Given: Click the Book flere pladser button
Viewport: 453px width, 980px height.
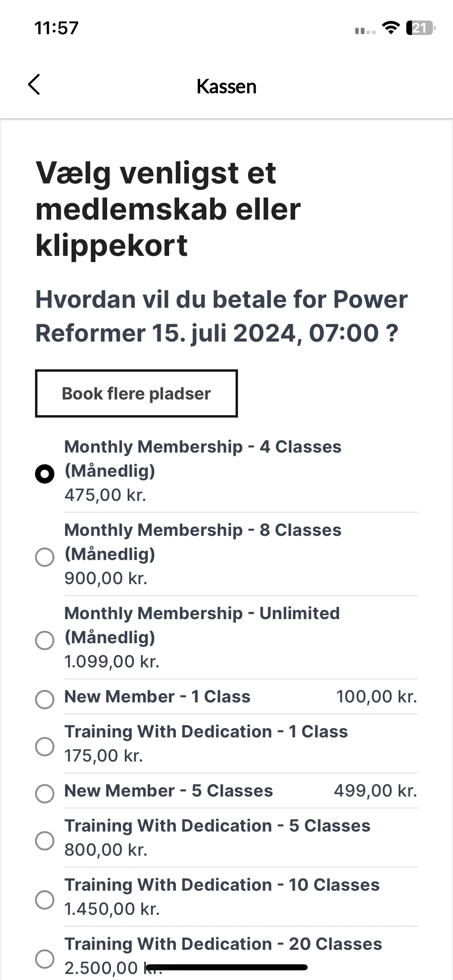Looking at the screenshot, I should [137, 393].
